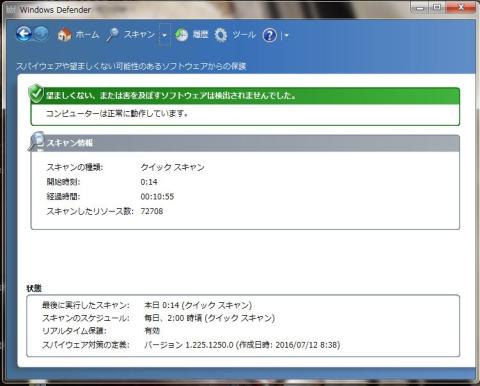Viewport: 480px width, 386px height.
Task: Open the Tools (ツール) gear icon
Action: coord(221,35)
